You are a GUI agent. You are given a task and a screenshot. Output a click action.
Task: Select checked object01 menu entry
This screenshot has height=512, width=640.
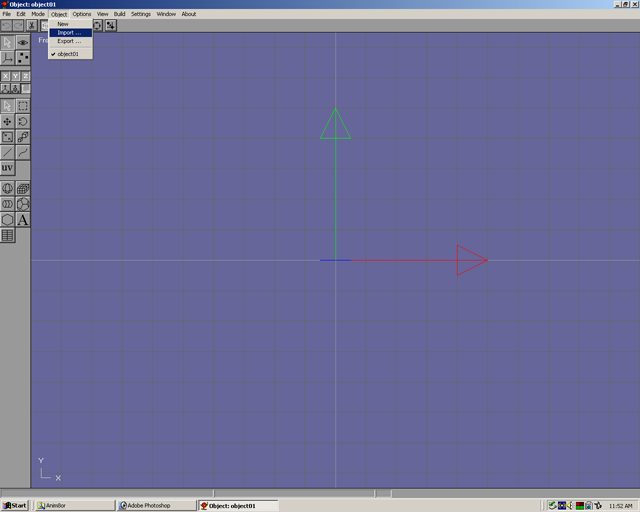[x=71, y=54]
